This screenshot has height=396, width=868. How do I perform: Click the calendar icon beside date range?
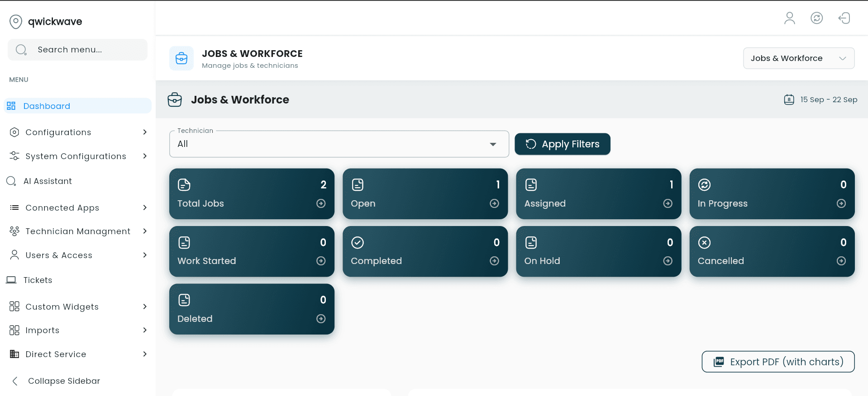(x=789, y=99)
